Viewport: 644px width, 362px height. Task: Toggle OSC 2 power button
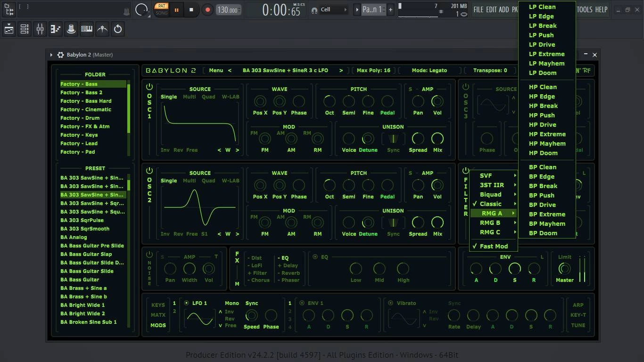[x=149, y=171]
